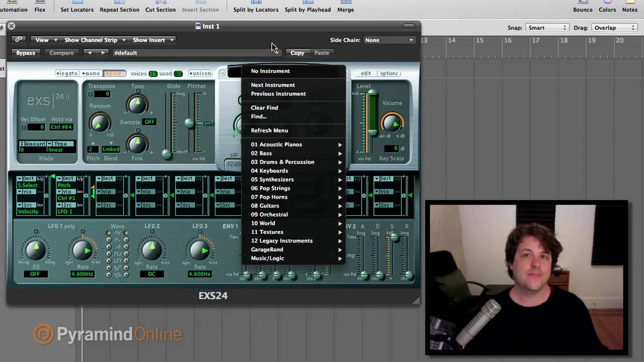Click the LFO 1 Rate knob

pyautogui.click(x=83, y=250)
